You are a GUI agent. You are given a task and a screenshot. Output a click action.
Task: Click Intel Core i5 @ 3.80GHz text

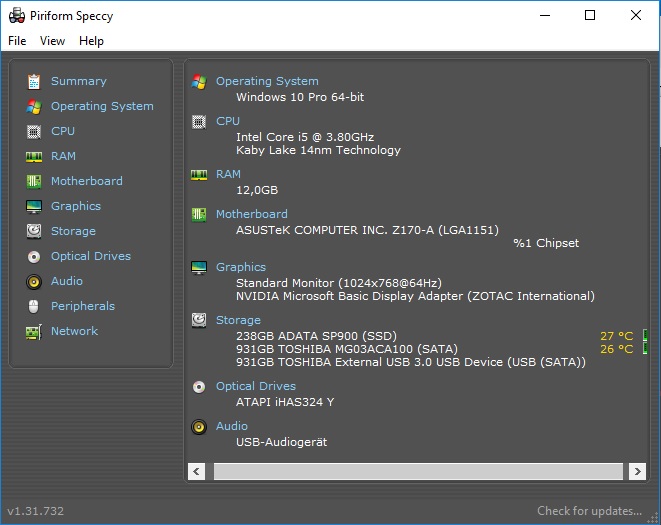point(305,137)
